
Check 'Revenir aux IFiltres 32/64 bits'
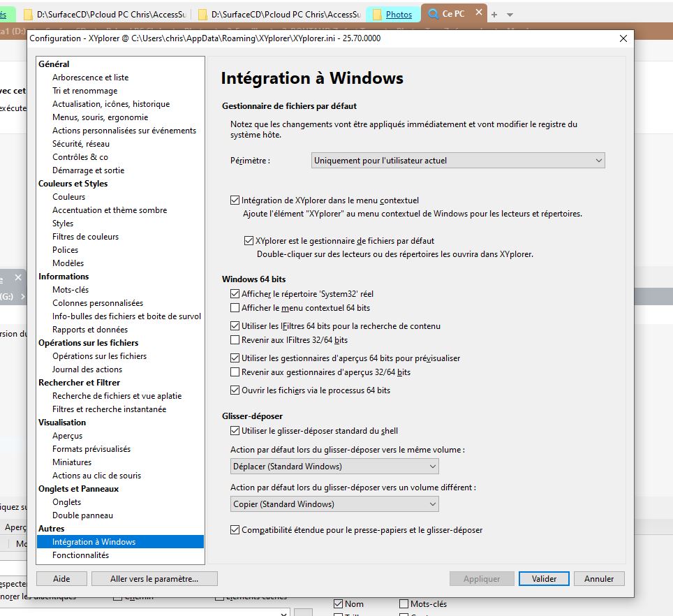point(236,339)
